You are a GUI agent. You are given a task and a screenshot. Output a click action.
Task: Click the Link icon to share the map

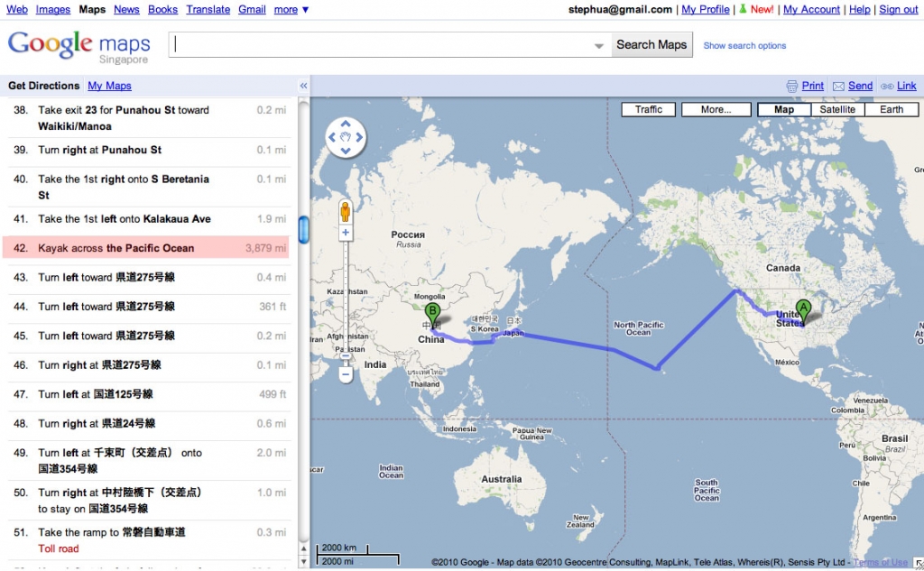coord(890,86)
